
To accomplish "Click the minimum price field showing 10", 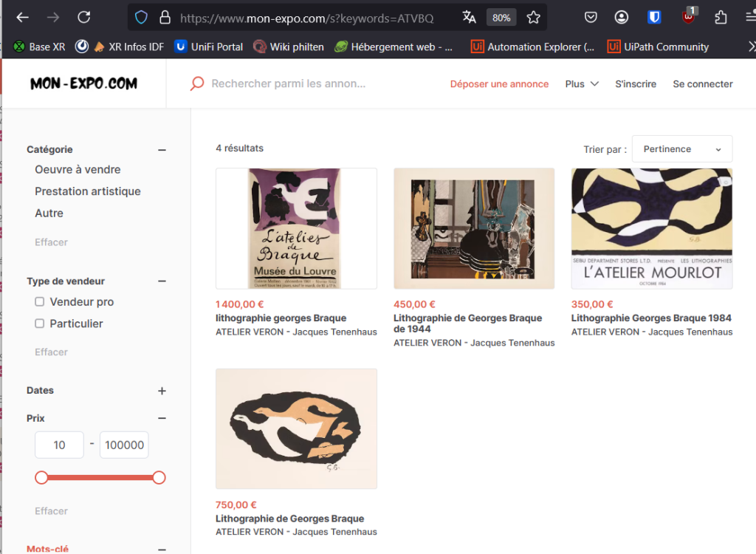I will tap(59, 445).
